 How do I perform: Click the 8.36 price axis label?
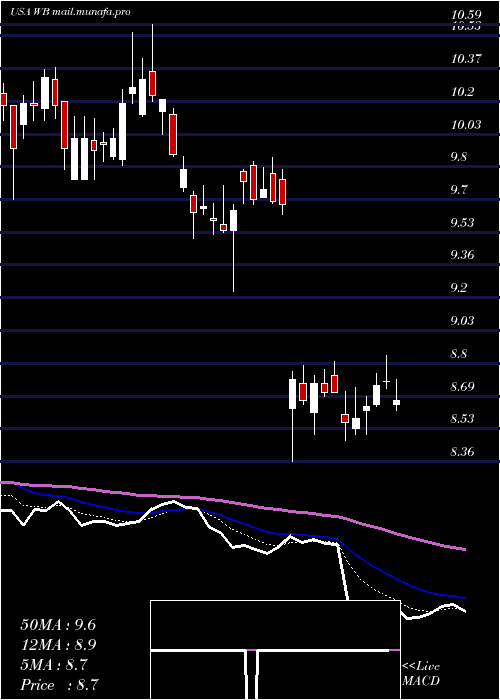point(462,452)
